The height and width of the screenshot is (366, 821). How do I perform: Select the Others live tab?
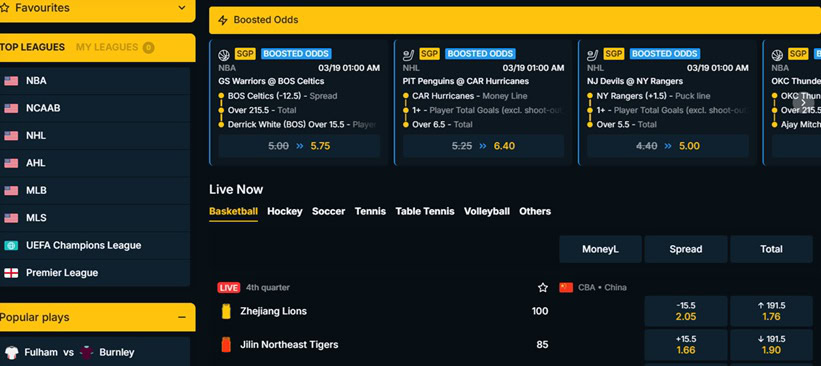pos(535,212)
